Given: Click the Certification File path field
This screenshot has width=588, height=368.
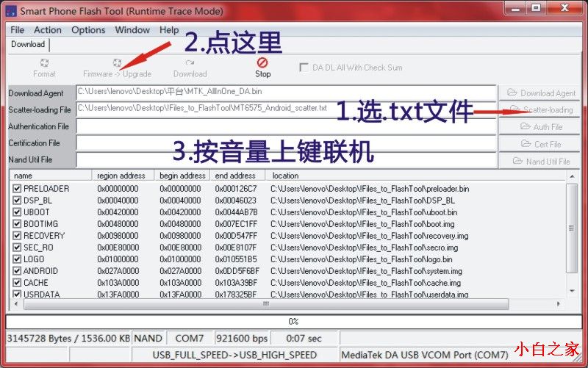Looking at the screenshot, I should pos(286,143).
